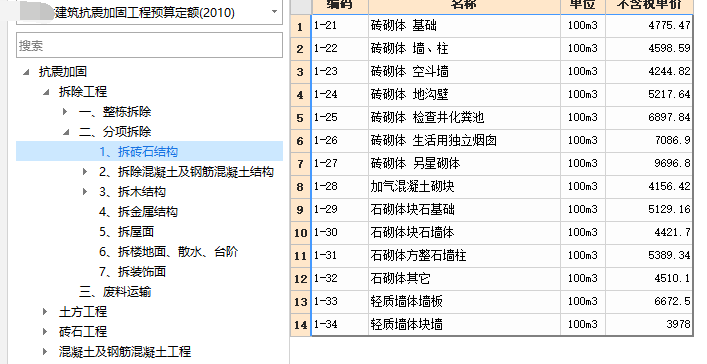Click the 砖砌体 检查井化粪池 name cell
The width and height of the screenshot is (707, 364).
tap(464, 118)
